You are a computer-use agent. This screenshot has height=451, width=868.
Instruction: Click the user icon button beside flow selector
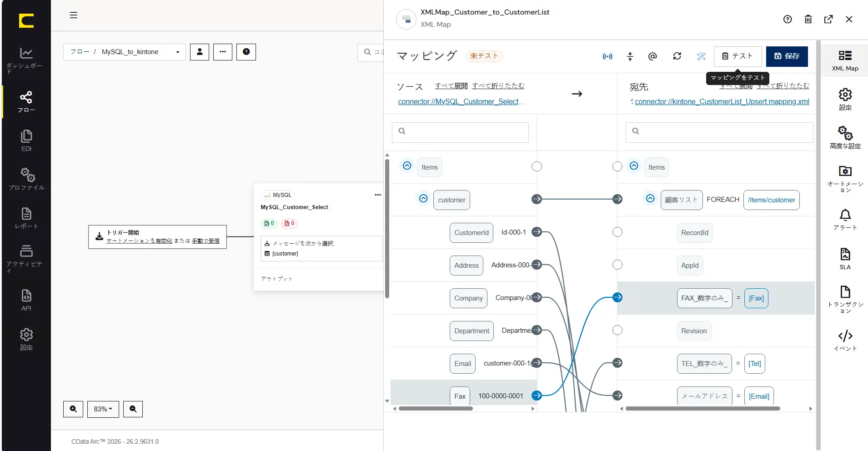(200, 52)
